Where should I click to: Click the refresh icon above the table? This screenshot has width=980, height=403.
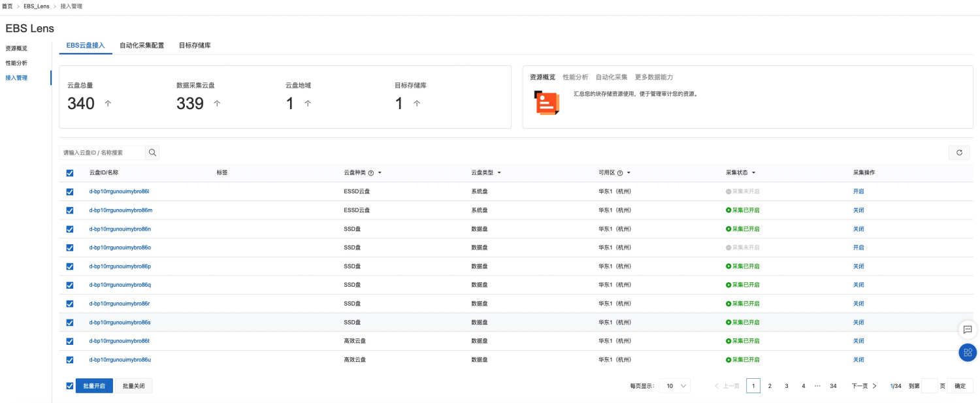[x=959, y=152]
